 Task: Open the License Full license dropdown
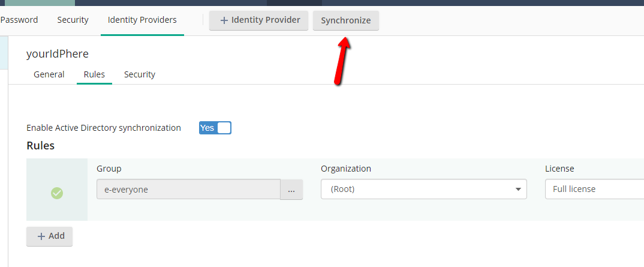click(594, 189)
